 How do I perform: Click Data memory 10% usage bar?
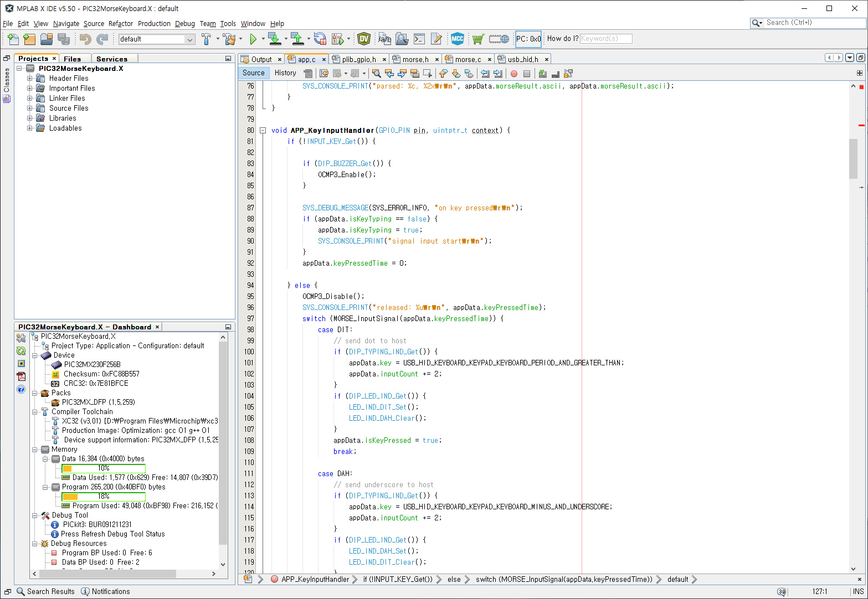coord(104,468)
